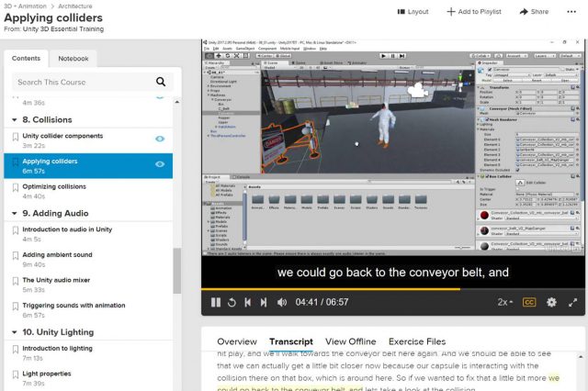The image size is (588, 391).
Task: Bookmark the Applying colliders lesson
Action: (16, 162)
